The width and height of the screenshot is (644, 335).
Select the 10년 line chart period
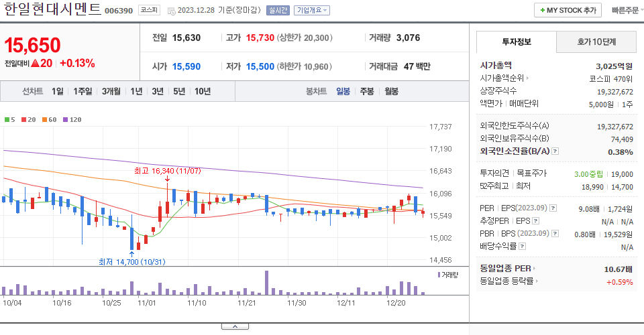pos(203,91)
